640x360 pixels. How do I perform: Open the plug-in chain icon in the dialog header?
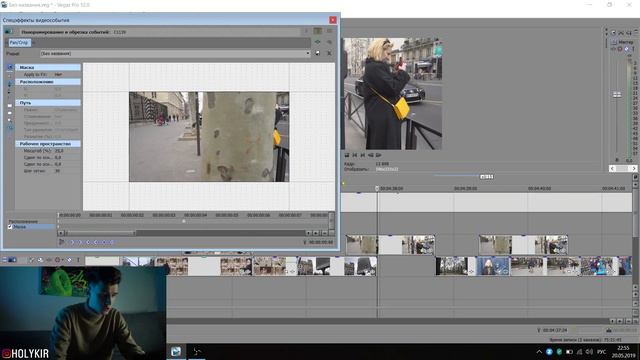318,31
